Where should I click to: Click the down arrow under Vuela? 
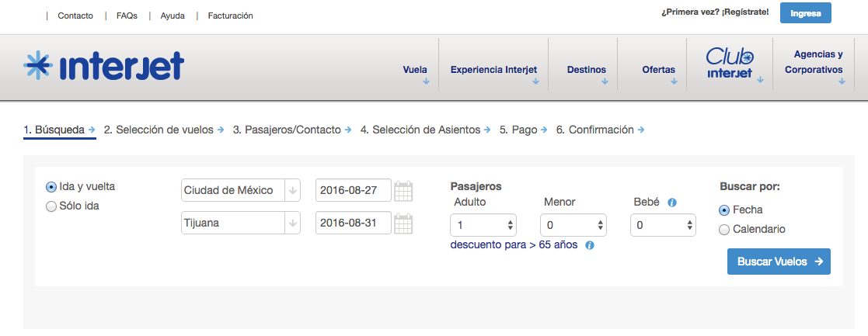tap(426, 81)
